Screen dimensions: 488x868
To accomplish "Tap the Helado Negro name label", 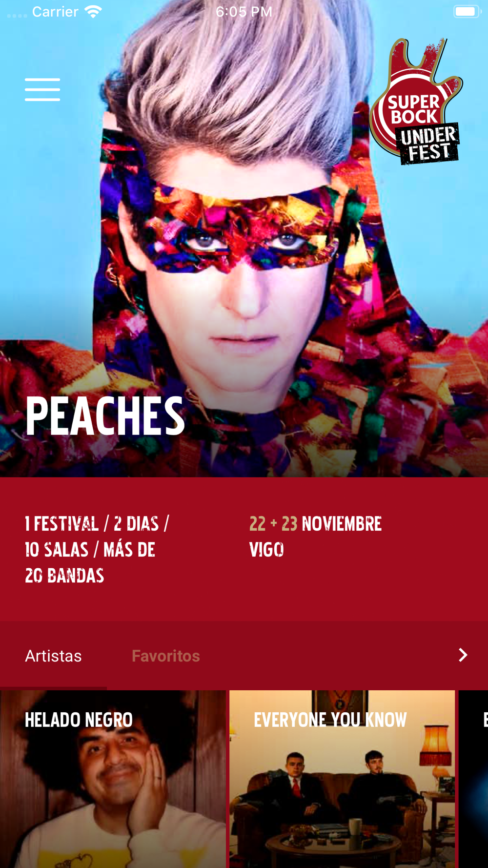I will click(x=79, y=720).
